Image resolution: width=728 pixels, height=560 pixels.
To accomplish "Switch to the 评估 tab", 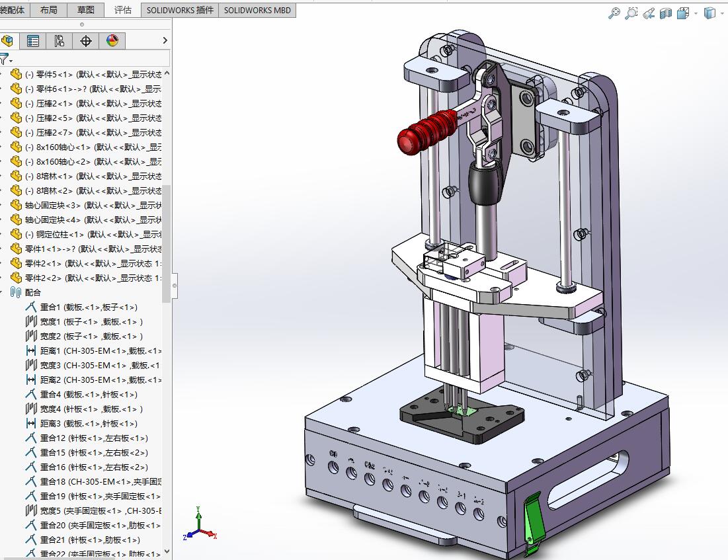I will 122,10.
